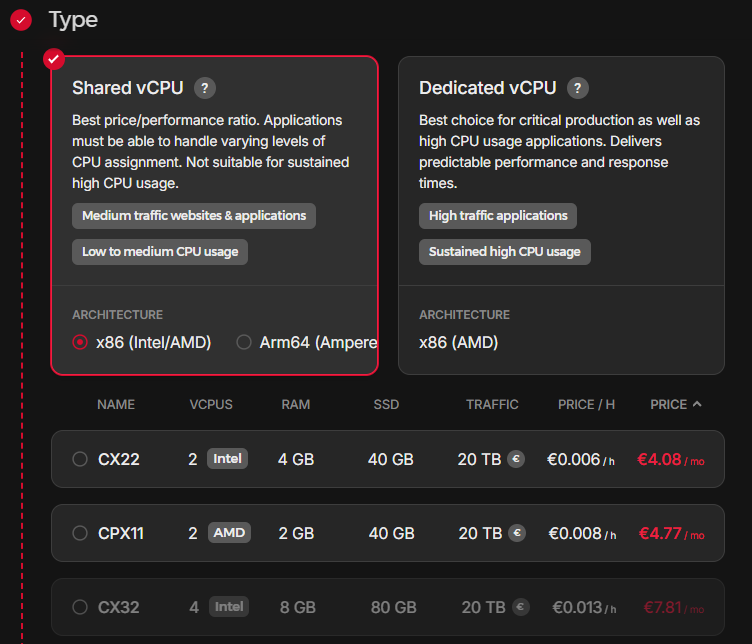Sort by the PRICE column arrow
The image size is (752, 644).
pyautogui.click(x=697, y=404)
